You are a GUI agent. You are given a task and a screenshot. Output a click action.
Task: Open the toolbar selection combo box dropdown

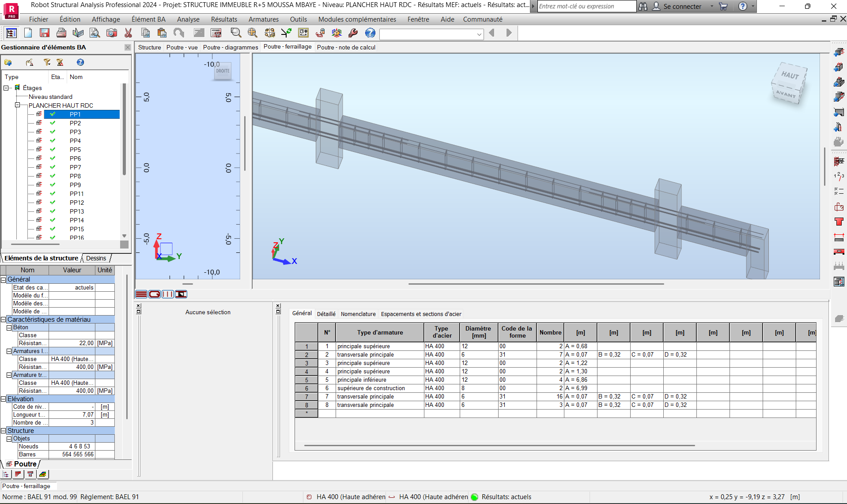point(479,34)
